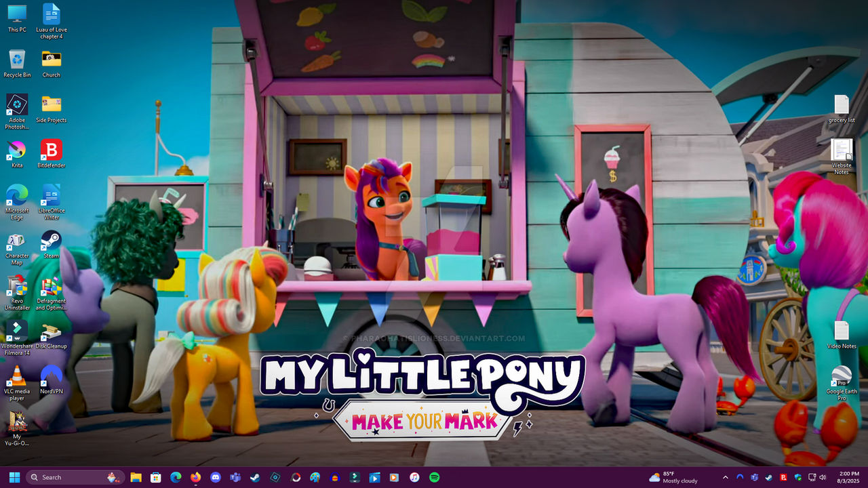Image resolution: width=868 pixels, height=488 pixels.
Task: Open Character Map shortcut
Action: tap(17, 248)
